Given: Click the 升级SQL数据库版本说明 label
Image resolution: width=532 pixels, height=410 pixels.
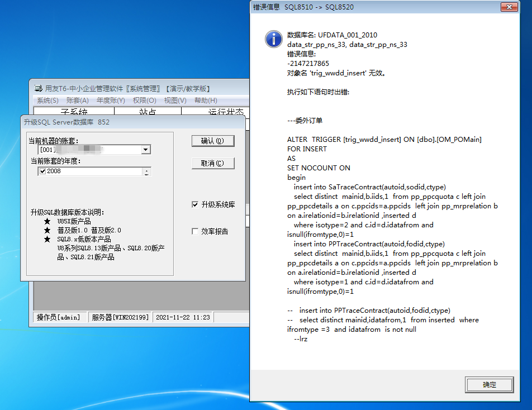Looking at the screenshot, I should 67,212.
